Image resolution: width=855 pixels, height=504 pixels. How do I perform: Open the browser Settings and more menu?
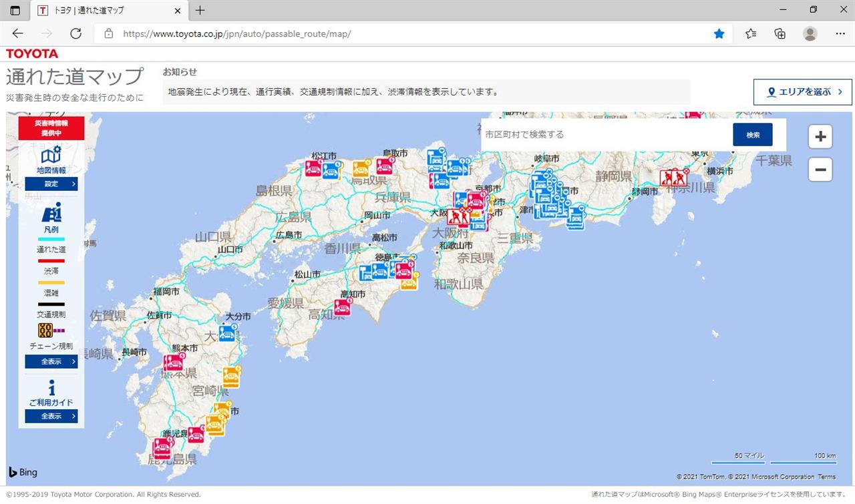(840, 33)
